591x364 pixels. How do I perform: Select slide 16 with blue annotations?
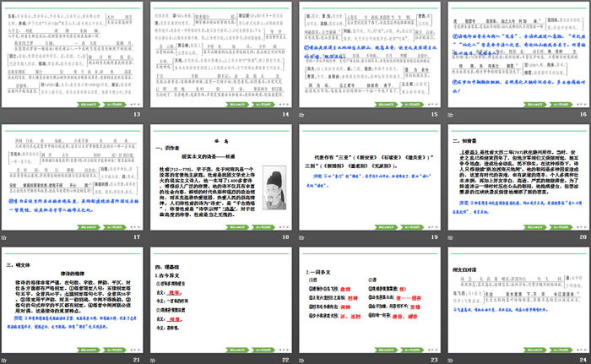click(517, 52)
